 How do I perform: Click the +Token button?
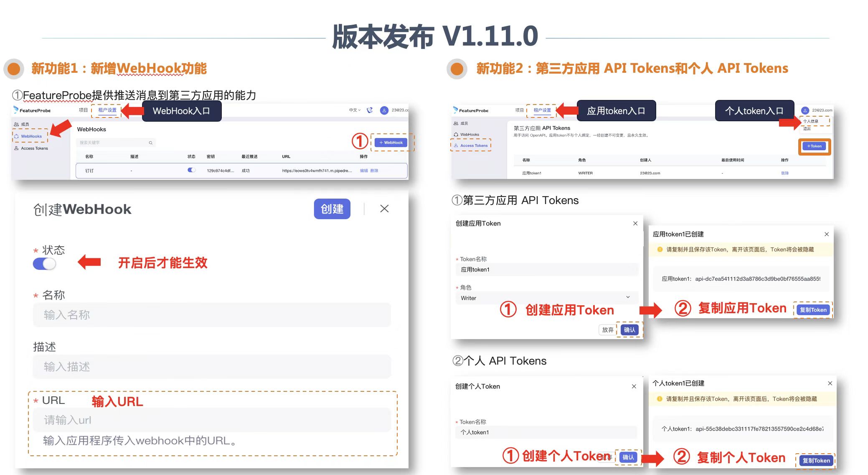point(814,146)
